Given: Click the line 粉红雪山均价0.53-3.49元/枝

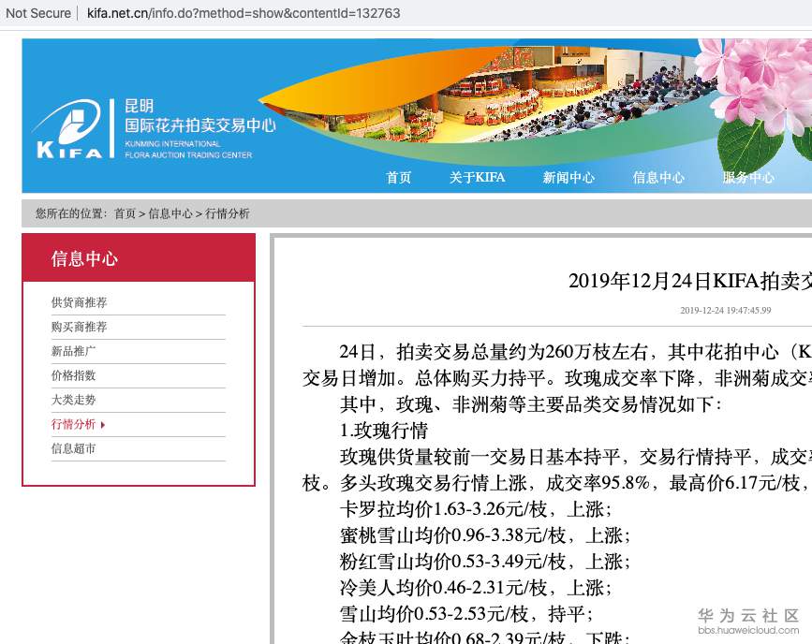Looking at the screenshot, I should coord(485,562).
